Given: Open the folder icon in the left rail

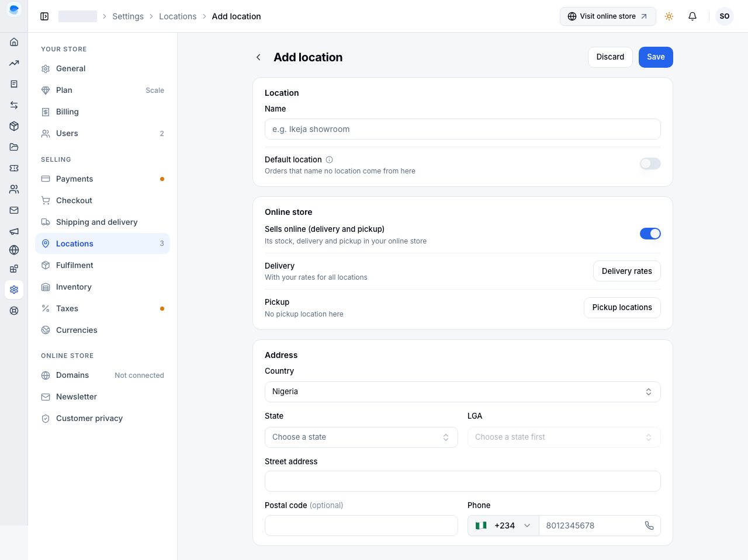Looking at the screenshot, I should pos(14,147).
